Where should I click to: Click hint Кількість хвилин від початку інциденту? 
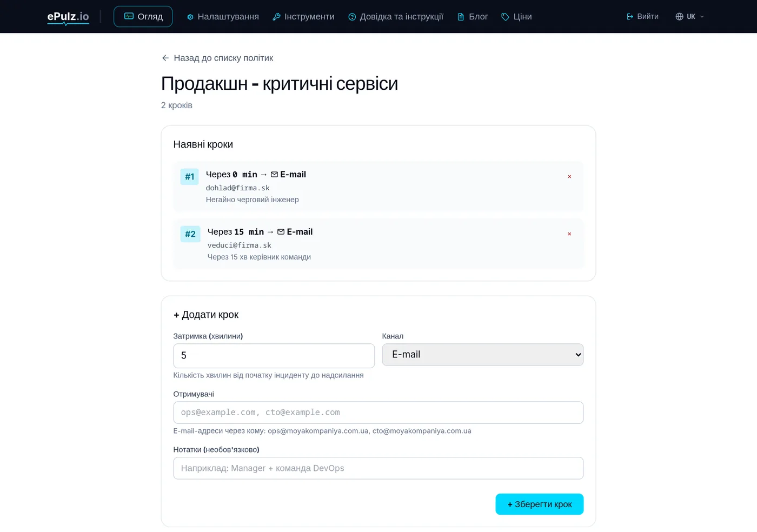268,375
